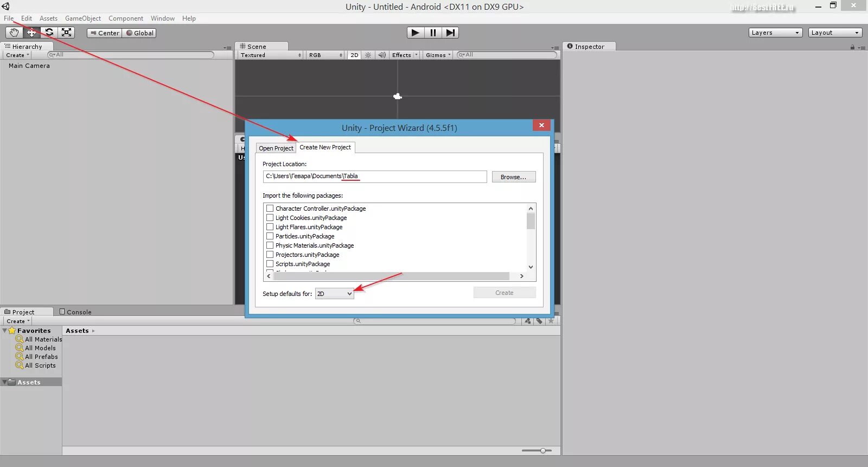Toggle the scene Effects button

(x=401, y=55)
